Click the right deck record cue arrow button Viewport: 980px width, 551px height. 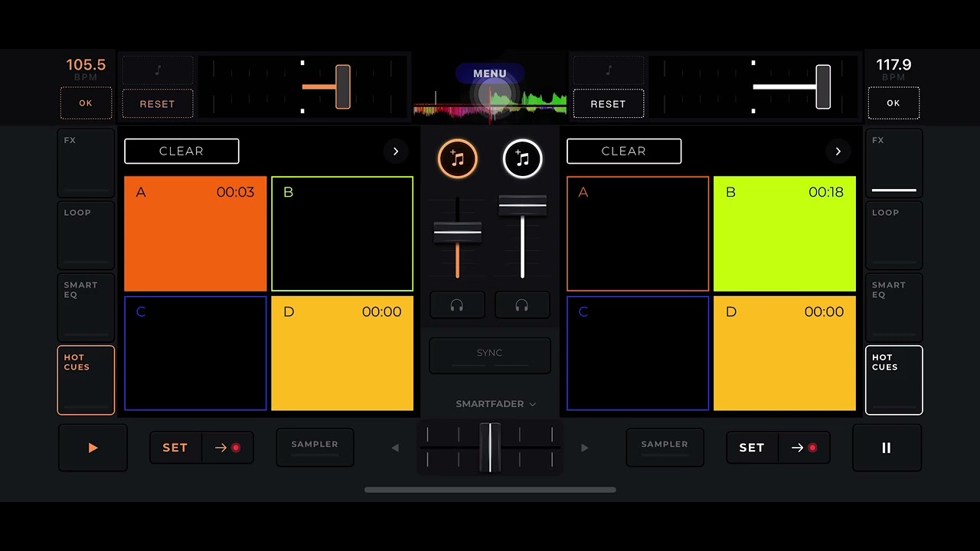point(805,448)
